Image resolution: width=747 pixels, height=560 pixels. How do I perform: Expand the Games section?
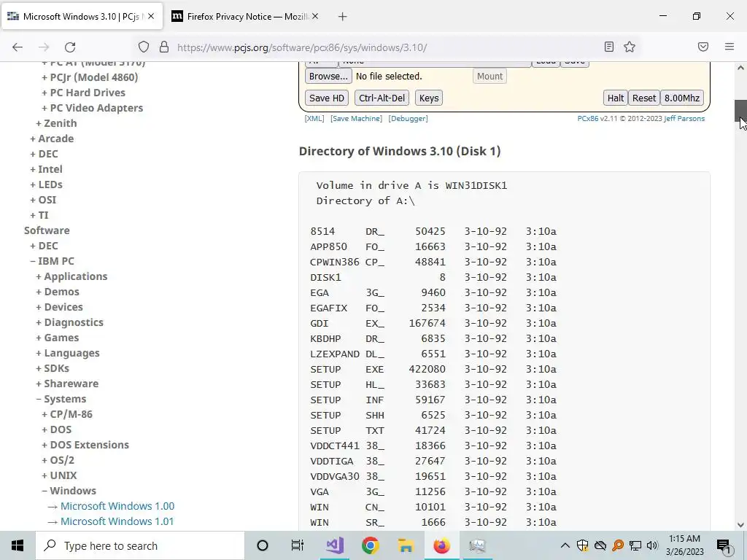tap(57, 338)
